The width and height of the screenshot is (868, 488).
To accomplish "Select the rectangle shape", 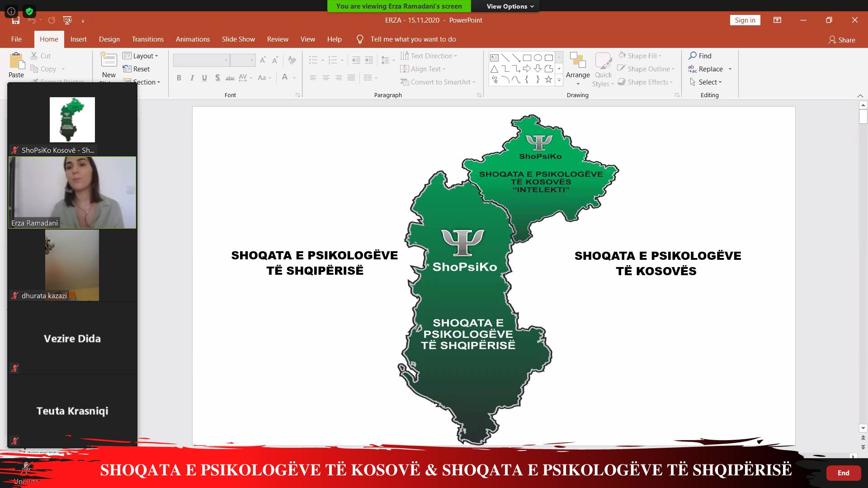I will 527,57.
